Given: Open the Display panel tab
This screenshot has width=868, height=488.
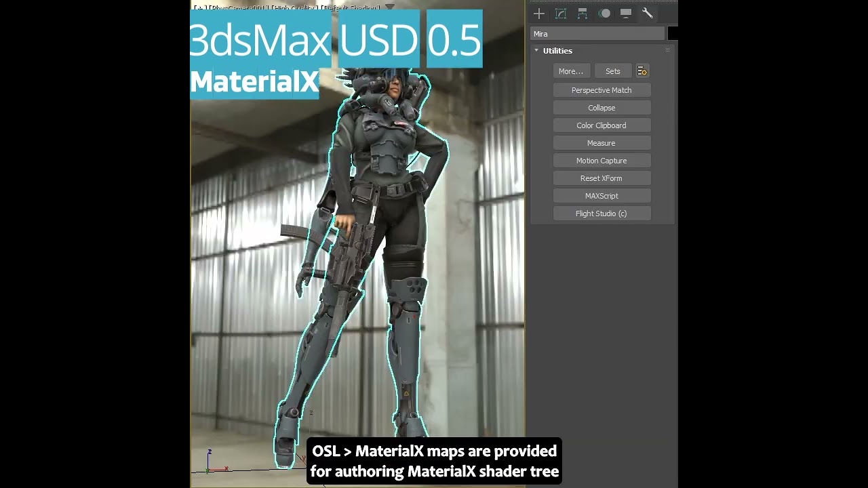Looking at the screenshot, I should 626,14.
